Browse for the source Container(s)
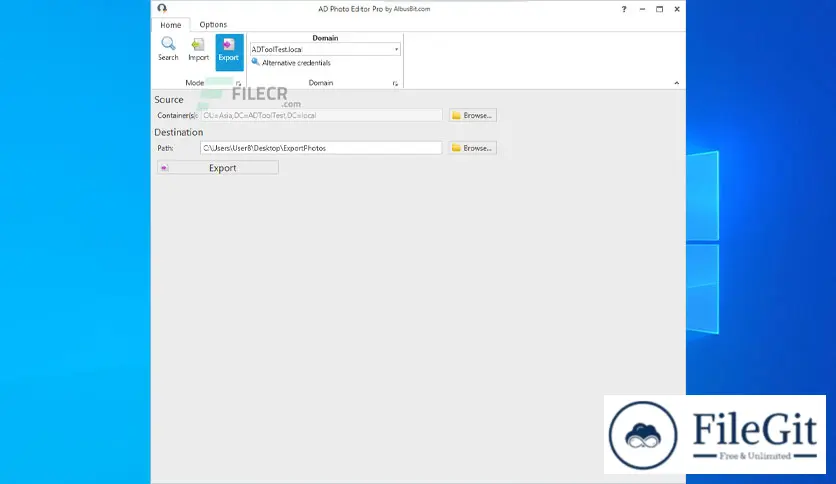The height and width of the screenshot is (484, 836). point(472,115)
